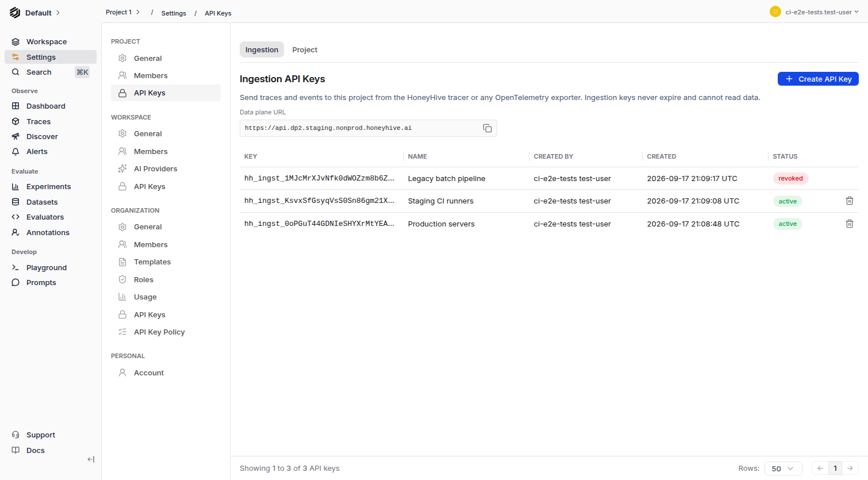
Task: Copy the data plane URL
Action: pyautogui.click(x=487, y=128)
